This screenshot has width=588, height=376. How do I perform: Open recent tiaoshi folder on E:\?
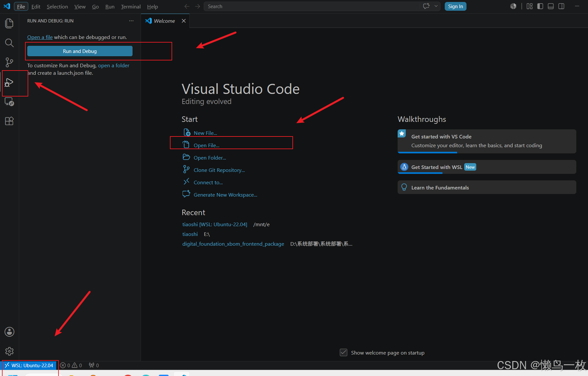pos(190,234)
